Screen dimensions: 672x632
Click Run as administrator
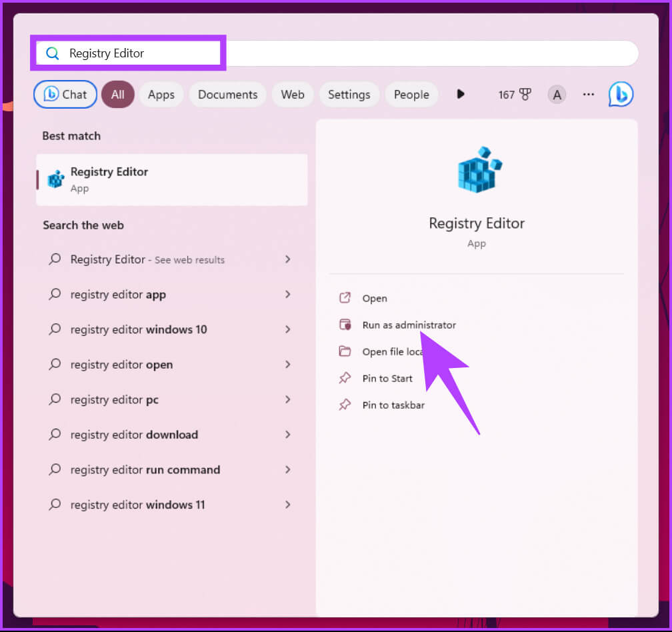point(409,325)
